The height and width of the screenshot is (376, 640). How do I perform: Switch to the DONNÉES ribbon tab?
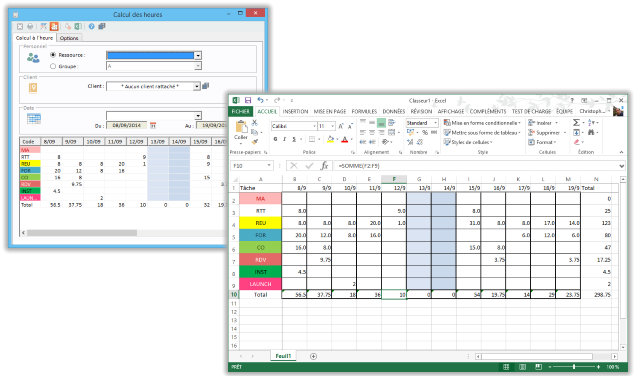click(x=394, y=111)
